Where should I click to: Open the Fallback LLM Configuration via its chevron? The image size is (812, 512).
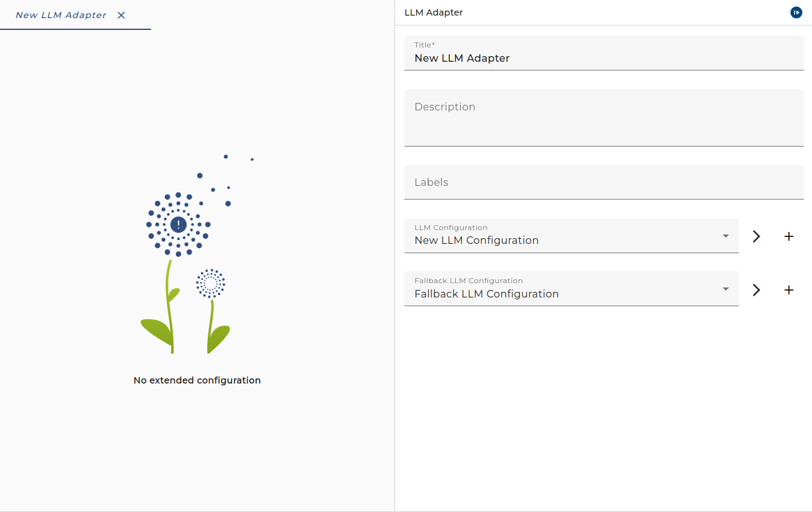click(x=756, y=290)
